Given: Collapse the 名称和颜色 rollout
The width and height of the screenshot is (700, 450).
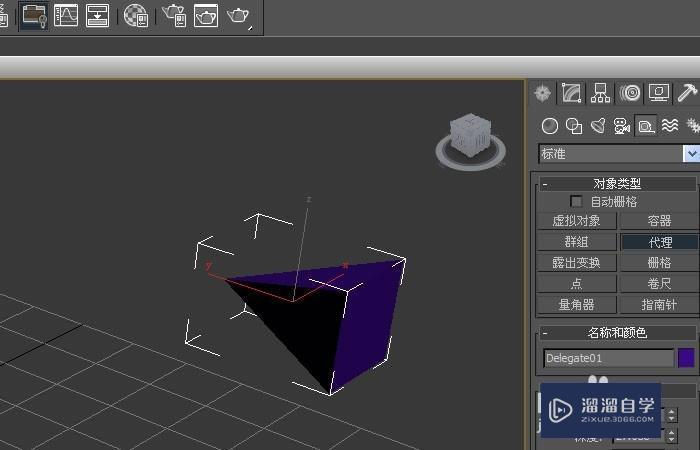Looking at the screenshot, I should [x=618, y=333].
